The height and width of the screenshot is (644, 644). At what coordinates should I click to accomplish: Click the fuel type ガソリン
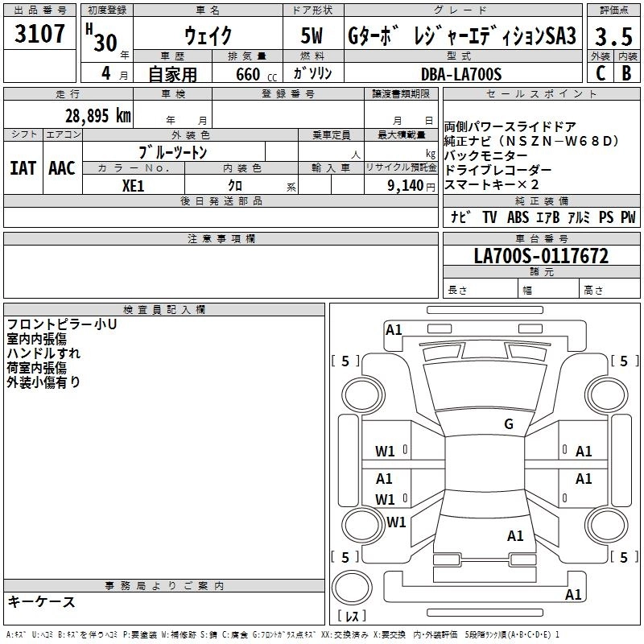tap(312, 73)
